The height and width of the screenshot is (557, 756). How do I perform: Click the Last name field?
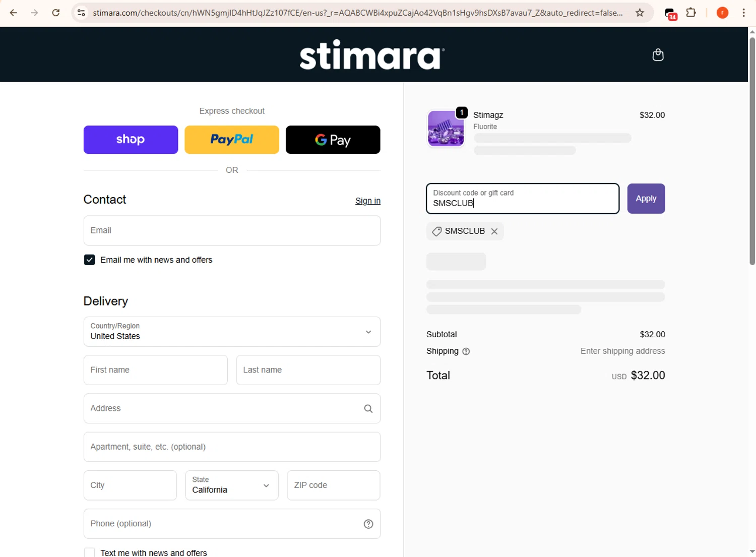tap(308, 370)
